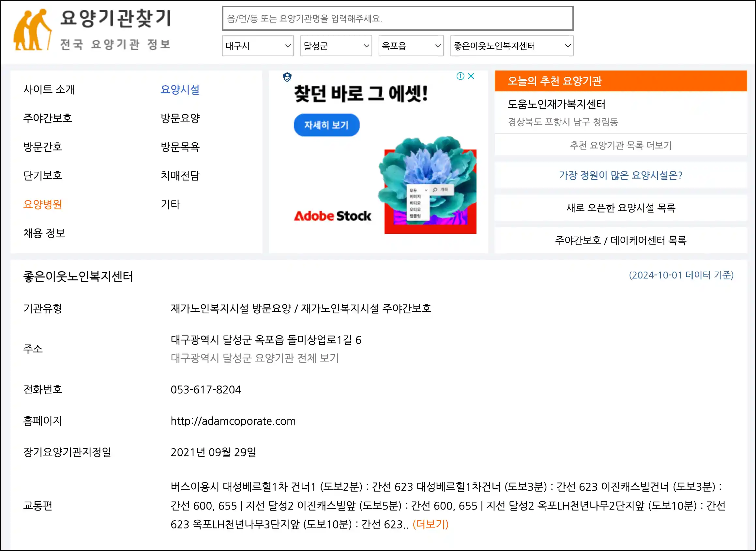Viewport: 756px width, 551px height.
Task: Click the 요양기관찾기 site title
Action: [115, 18]
